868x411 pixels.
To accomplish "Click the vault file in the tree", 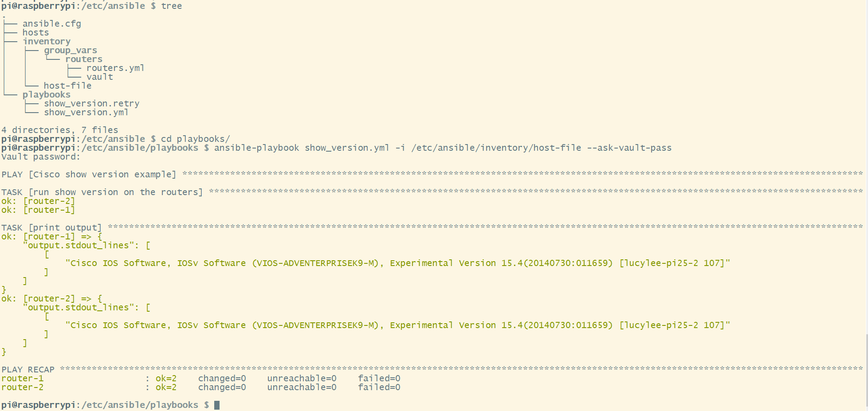I will (x=99, y=77).
